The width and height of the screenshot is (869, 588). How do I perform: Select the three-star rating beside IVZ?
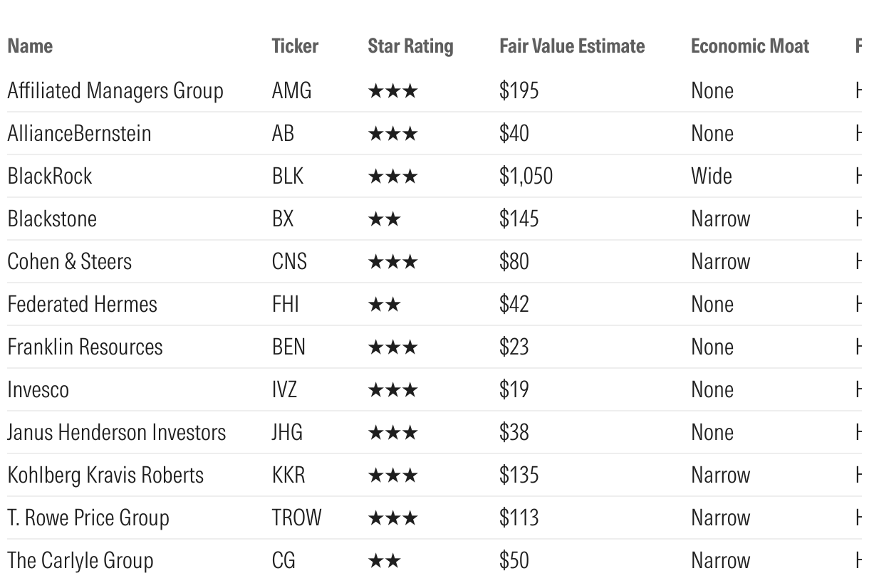tap(392, 390)
